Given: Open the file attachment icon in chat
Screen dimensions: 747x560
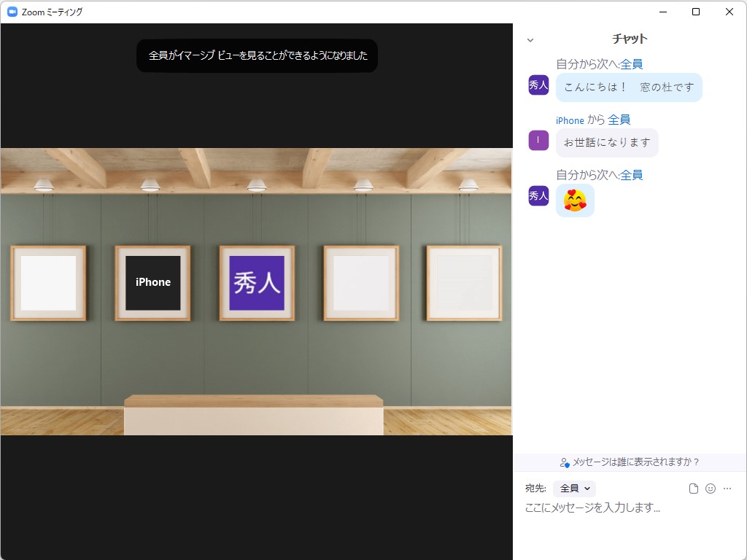Looking at the screenshot, I should click(693, 489).
